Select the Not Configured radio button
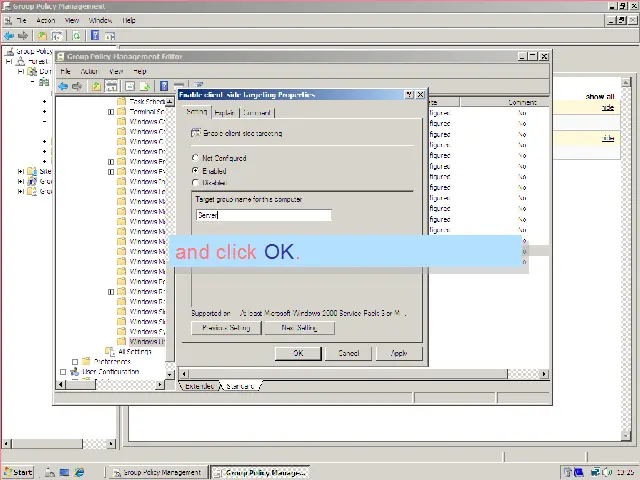This screenshot has width=640, height=480. (x=195, y=158)
